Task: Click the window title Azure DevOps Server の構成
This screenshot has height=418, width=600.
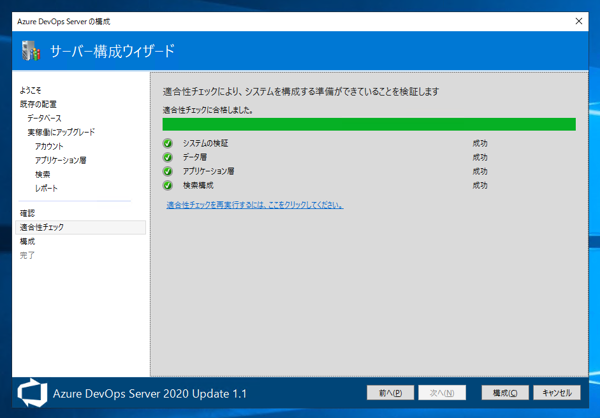Action: pyautogui.click(x=64, y=22)
